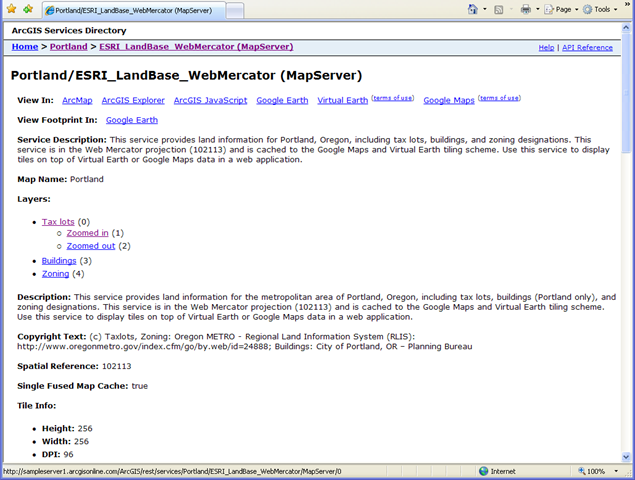Viewport: 635px width, 480px height.
Task: Click Google Earth link under View Footprint In
Action: pyautogui.click(x=132, y=120)
